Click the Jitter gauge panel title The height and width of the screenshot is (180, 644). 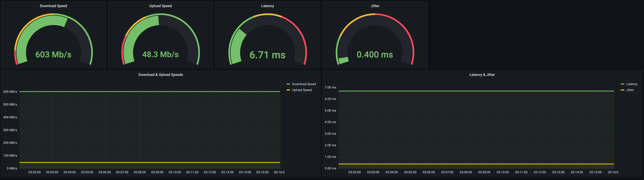click(374, 6)
